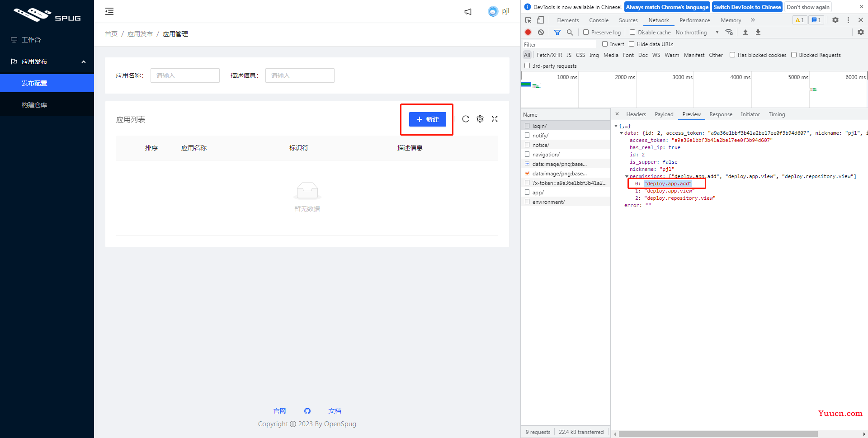Open table column settings gear
868x438 pixels.
point(480,119)
